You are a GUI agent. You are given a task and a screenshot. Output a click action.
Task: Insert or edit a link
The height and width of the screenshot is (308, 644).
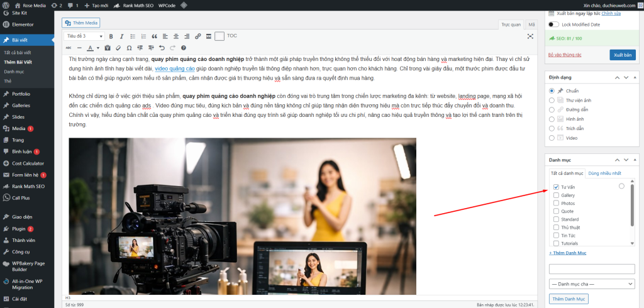198,36
